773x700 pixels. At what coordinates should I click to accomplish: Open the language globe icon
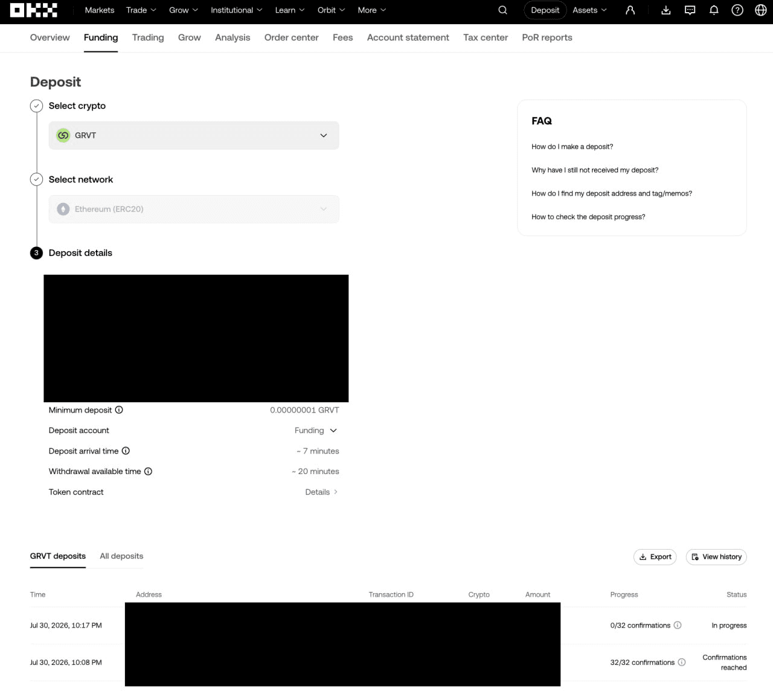761,10
